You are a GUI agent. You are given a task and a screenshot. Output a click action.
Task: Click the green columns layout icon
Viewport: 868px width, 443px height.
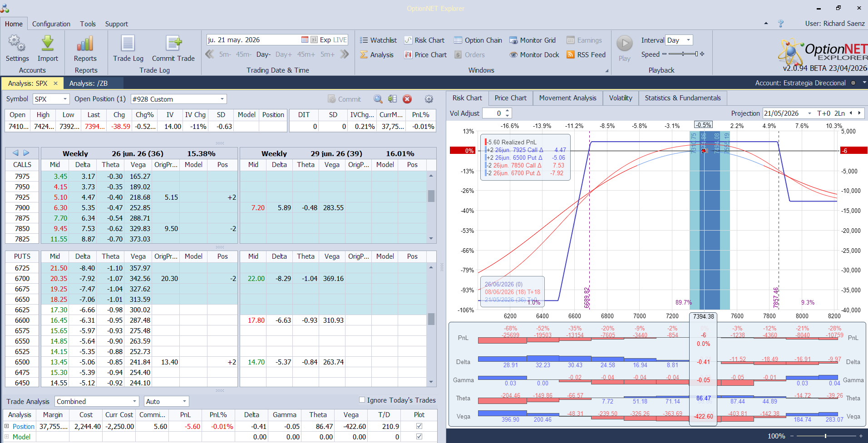point(393,99)
